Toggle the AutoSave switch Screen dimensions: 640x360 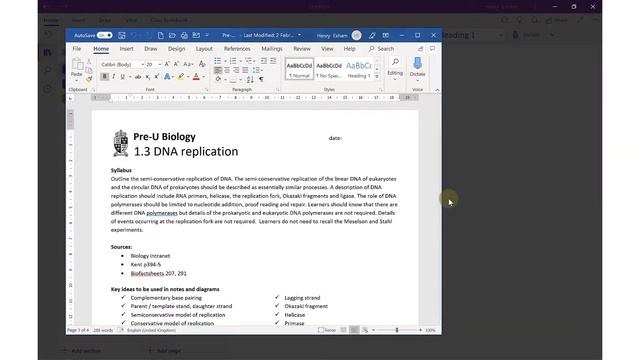(x=104, y=36)
